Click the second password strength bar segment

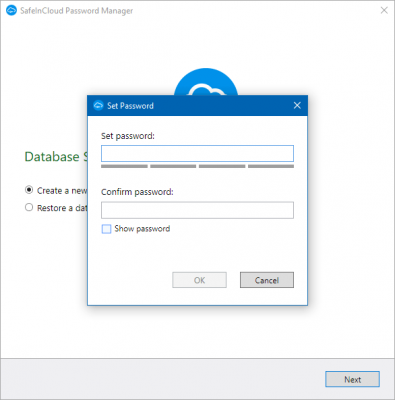[173, 166]
